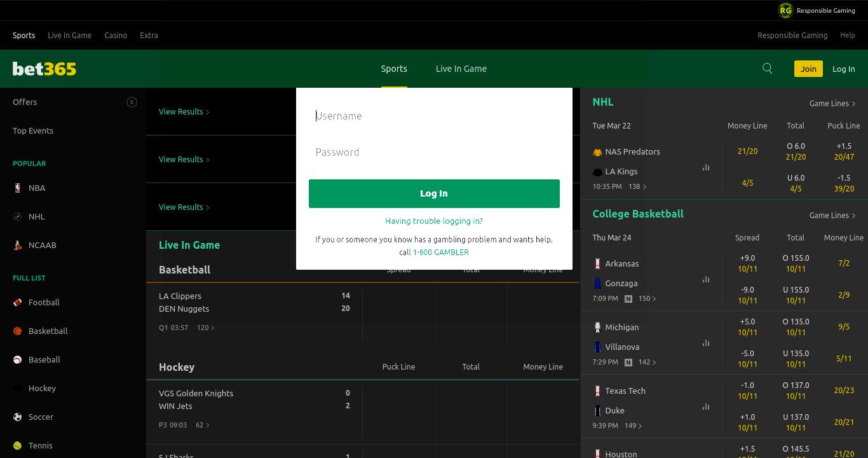Open first View Results link

coord(184,111)
